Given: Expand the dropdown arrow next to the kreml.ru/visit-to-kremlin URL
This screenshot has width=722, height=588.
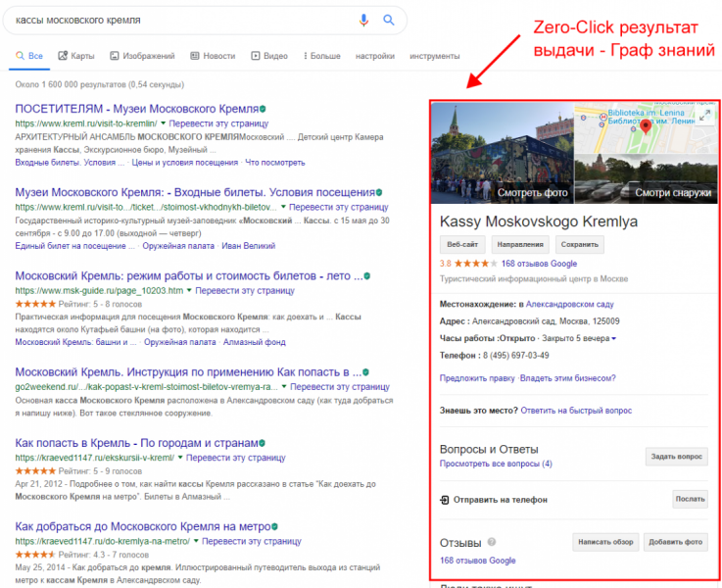Looking at the screenshot, I should pyautogui.click(x=163, y=123).
